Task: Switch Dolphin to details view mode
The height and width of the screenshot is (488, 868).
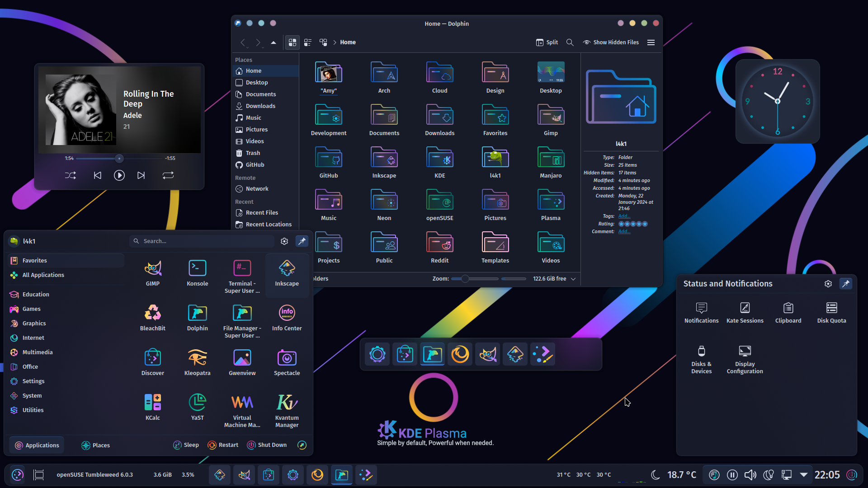Action: click(x=323, y=42)
